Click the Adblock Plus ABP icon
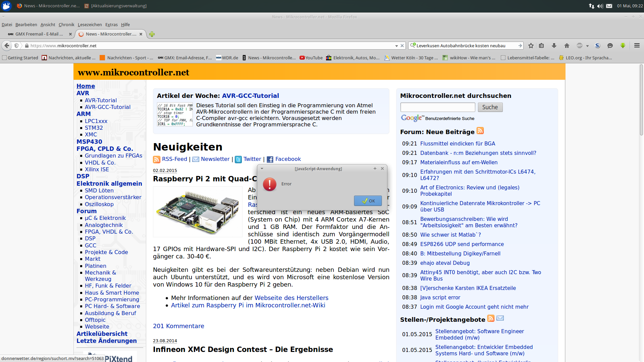The image size is (644, 362). 580,46
